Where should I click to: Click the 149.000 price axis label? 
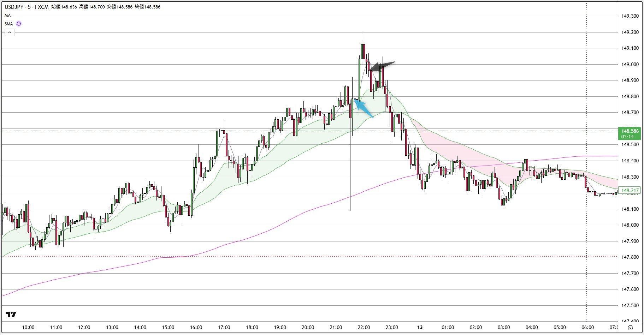630,64
